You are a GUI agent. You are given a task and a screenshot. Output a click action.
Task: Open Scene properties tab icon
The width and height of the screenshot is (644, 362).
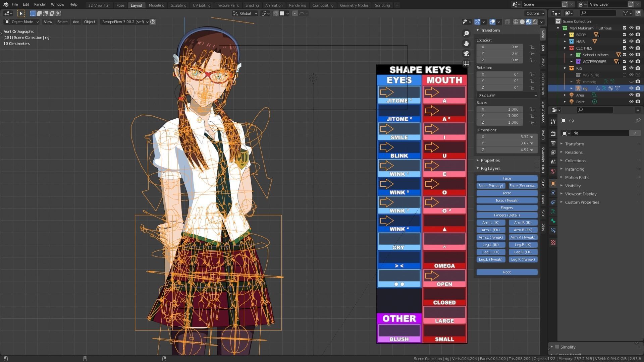[x=553, y=162]
